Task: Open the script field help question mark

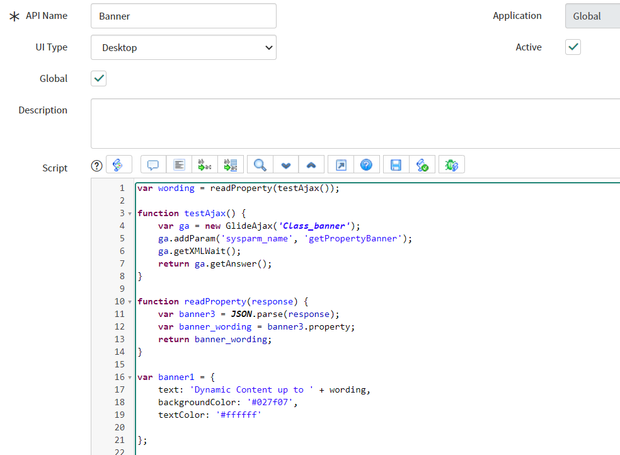Action: (96, 166)
